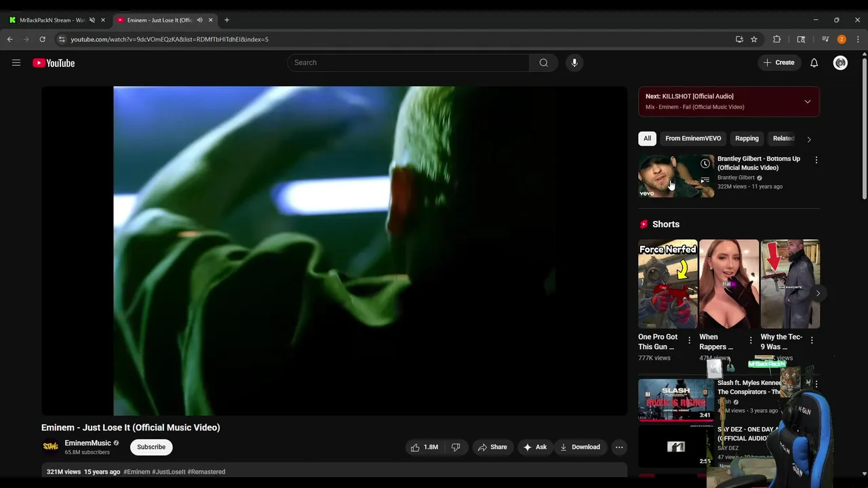Image resolution: width=868 pixels, height=488 pixels.
Task: Dislike the video with thumbs-down icon
Action: point(456,447)
